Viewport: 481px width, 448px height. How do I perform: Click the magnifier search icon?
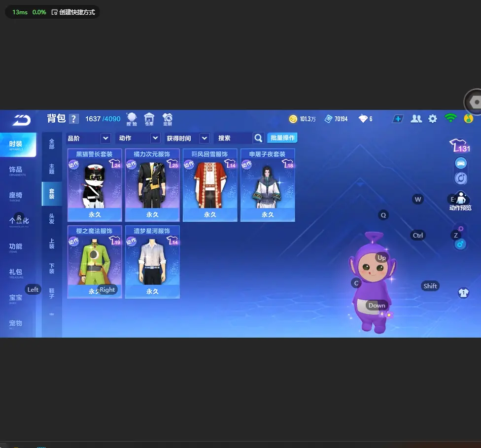(x=258, y=138)
